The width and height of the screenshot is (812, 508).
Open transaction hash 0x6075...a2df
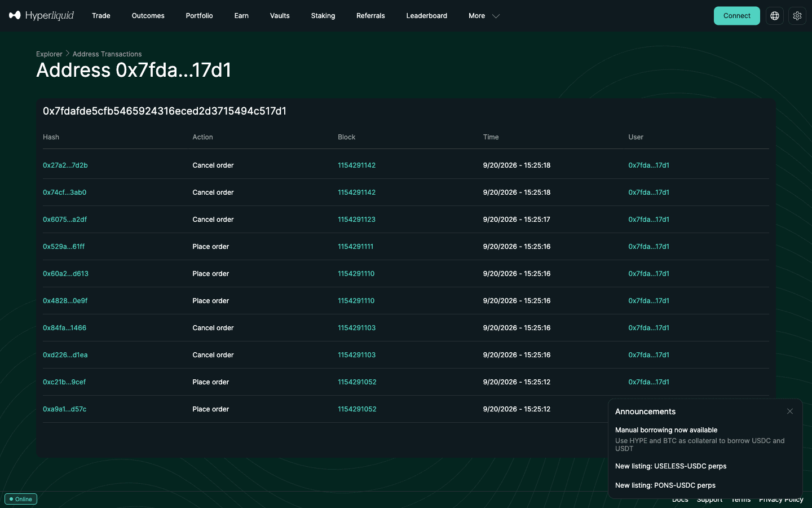tap(65, 220)
